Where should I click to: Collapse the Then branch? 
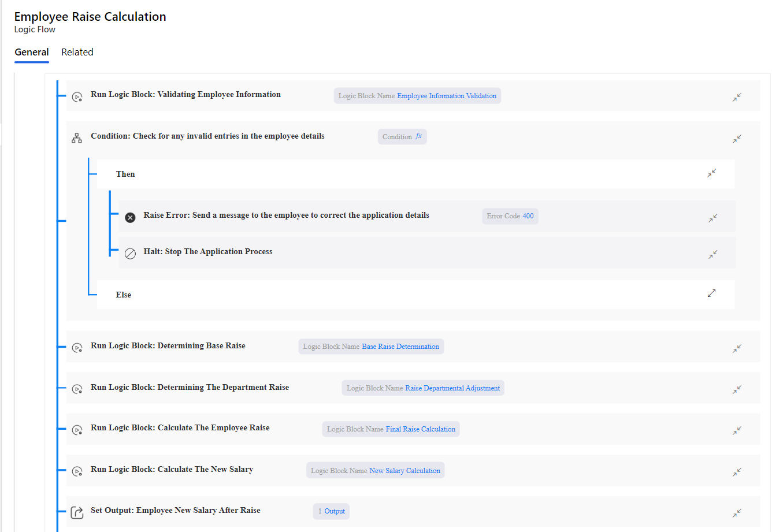coord(711,173)
